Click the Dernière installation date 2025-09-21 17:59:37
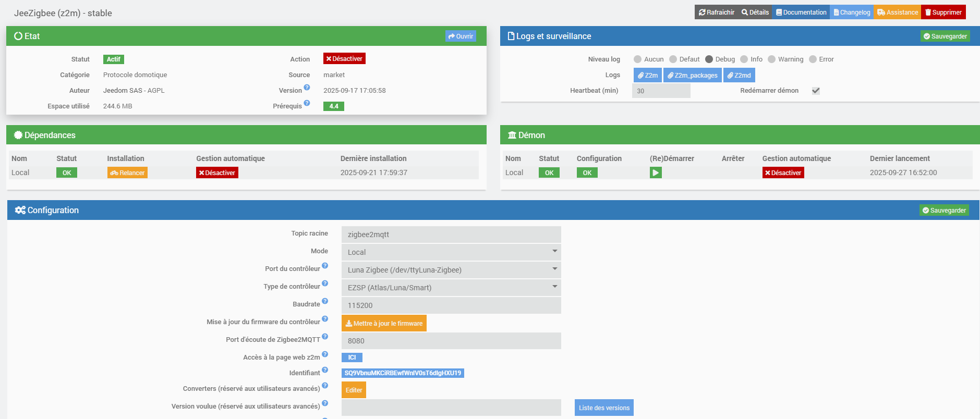 tap(374, 172)
